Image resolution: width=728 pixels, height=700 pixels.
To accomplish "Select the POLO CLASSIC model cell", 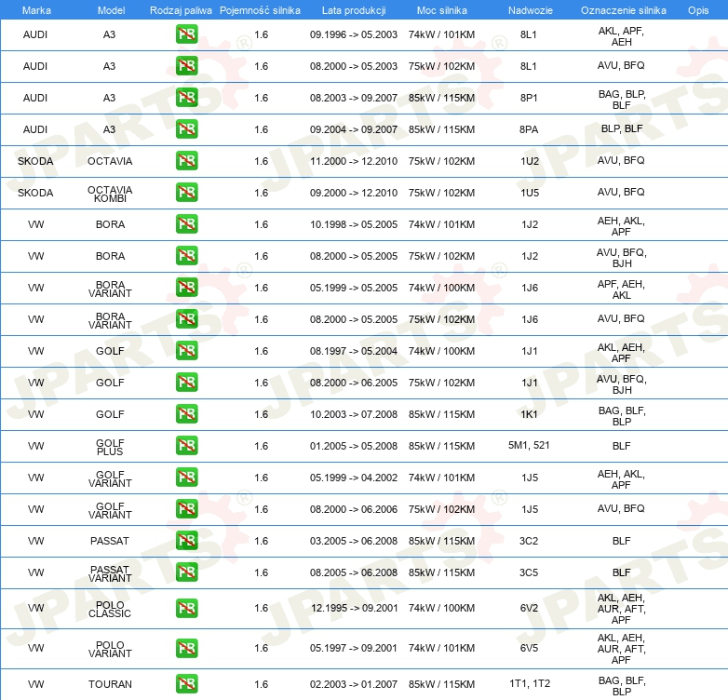I will pos(110,609).
